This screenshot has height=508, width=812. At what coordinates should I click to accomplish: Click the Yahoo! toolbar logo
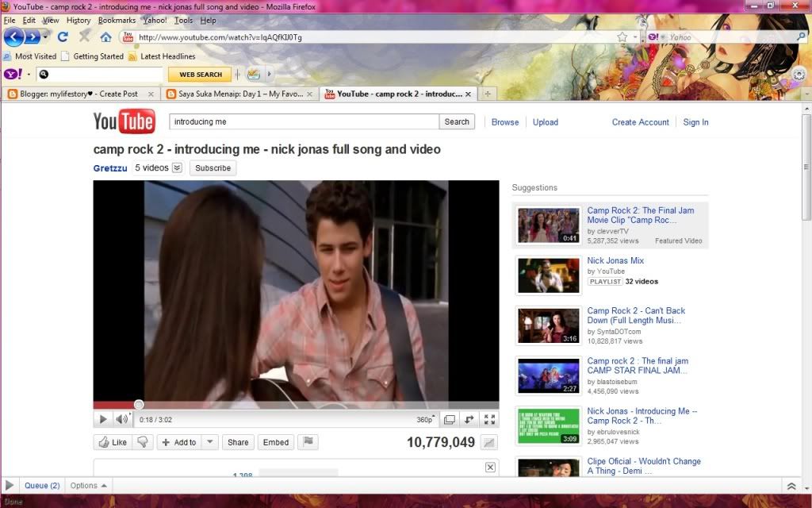13,74
